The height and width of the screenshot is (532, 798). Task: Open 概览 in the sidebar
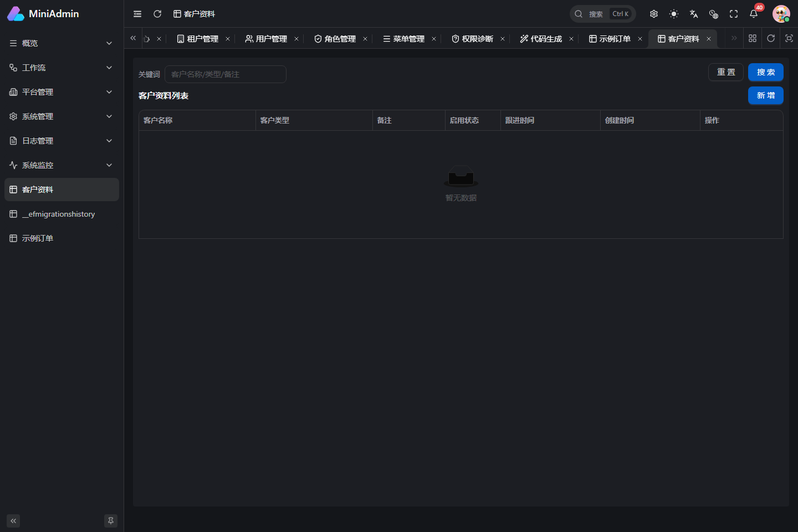[62, 43]
